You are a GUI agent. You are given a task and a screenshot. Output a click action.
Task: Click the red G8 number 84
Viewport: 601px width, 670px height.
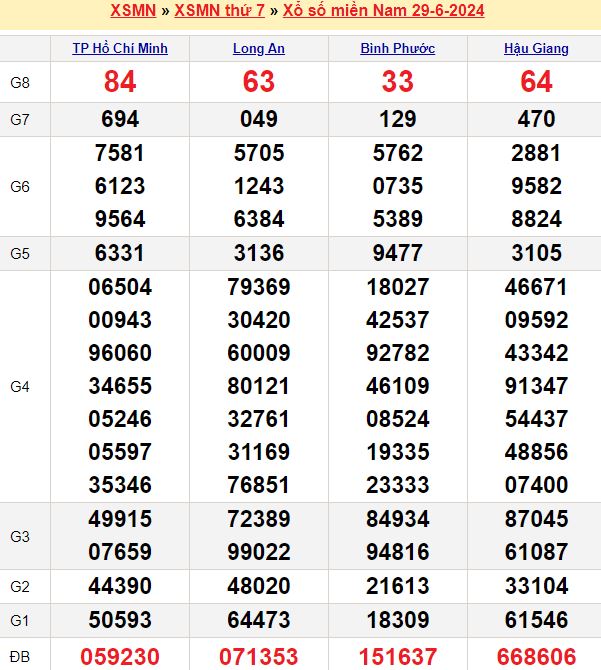tap(120, 82)
